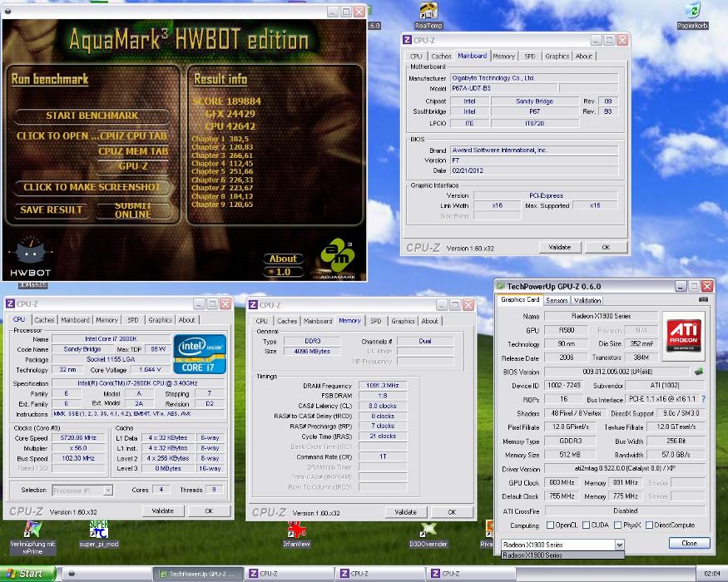Click the DRAM Frequency value field
The image size is (728, 582).
pos(383,385)
